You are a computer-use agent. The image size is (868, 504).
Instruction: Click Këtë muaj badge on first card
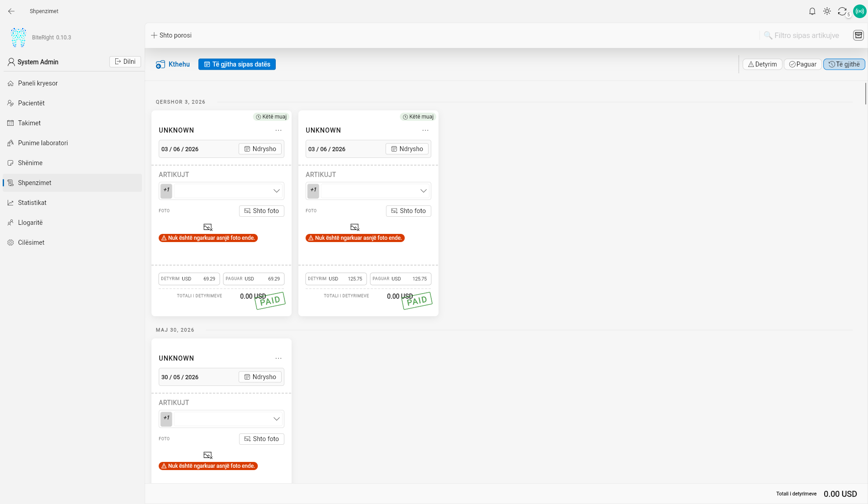(271, 117)
